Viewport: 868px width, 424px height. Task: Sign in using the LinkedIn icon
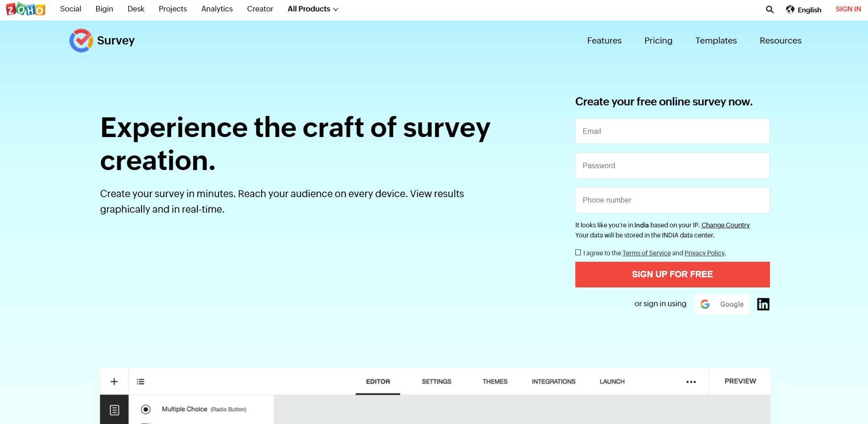763,304
